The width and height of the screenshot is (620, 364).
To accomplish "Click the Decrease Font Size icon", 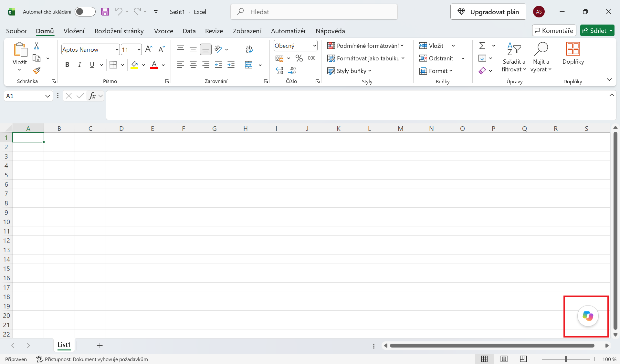I will click(162, 49).
